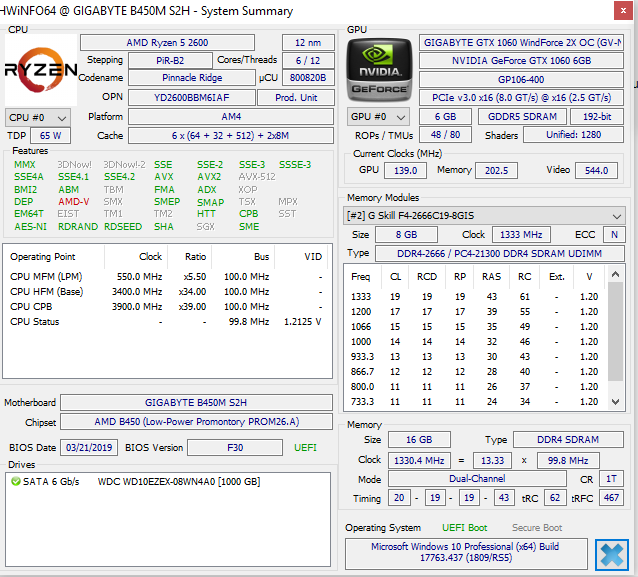Viewport: 638px width, 577px height.
Task: Click the memory clock 202.5 field
Action: click(496, 170)
